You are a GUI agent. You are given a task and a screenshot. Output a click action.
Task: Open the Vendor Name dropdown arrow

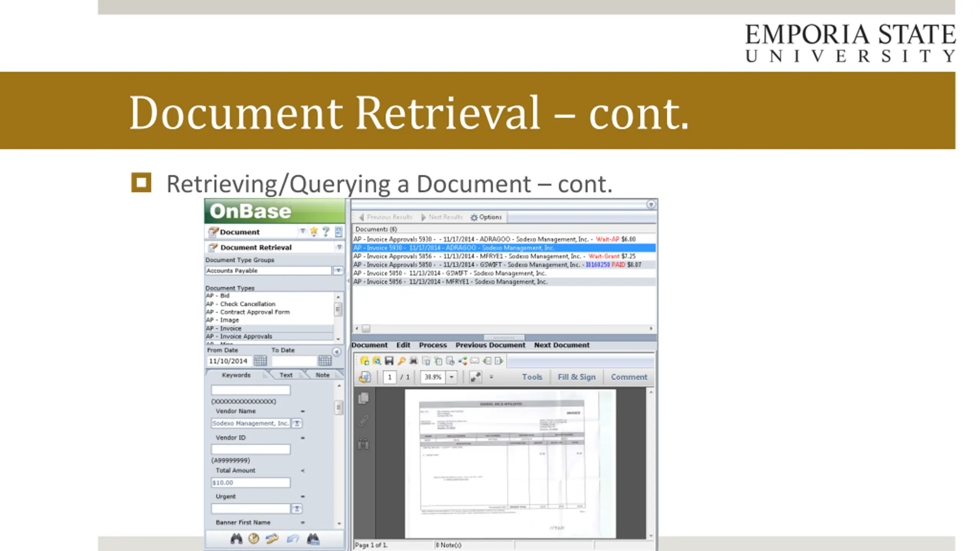tap(297, 423)
